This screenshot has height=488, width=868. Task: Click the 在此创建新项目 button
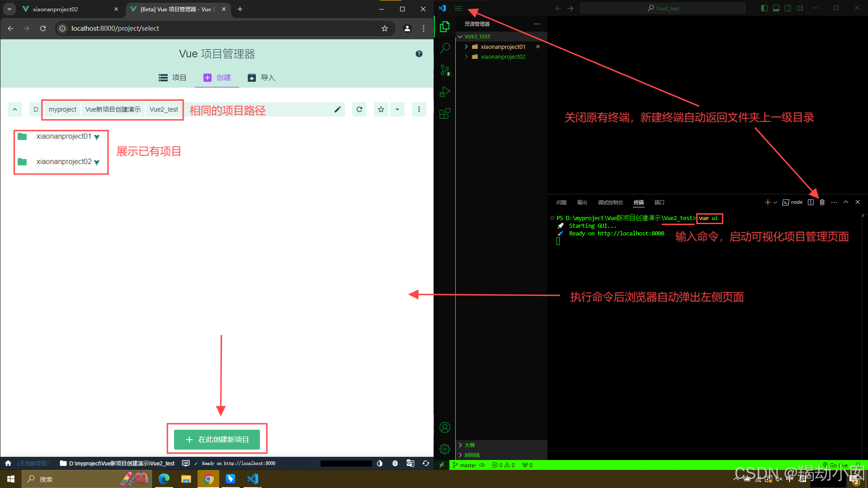click(217, 439)
